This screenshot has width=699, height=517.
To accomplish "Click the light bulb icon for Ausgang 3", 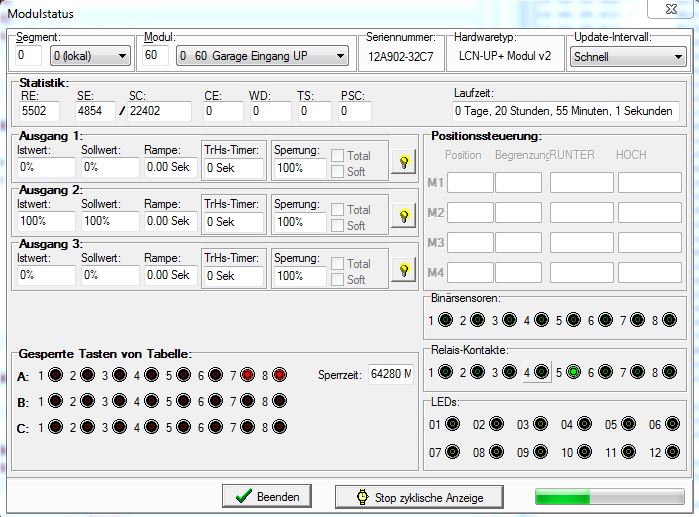I will tap(404, 270).
